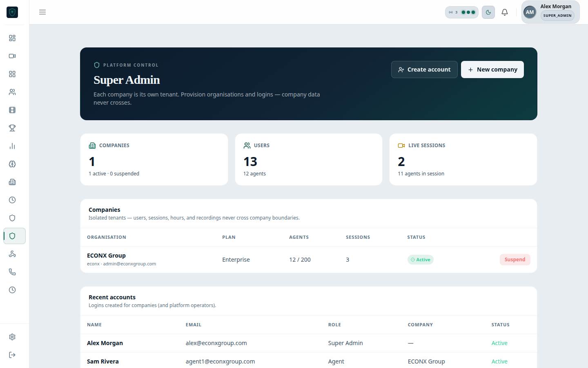
Task: Click the Sam Rivera name in accounts
Action: coord(103,361)
